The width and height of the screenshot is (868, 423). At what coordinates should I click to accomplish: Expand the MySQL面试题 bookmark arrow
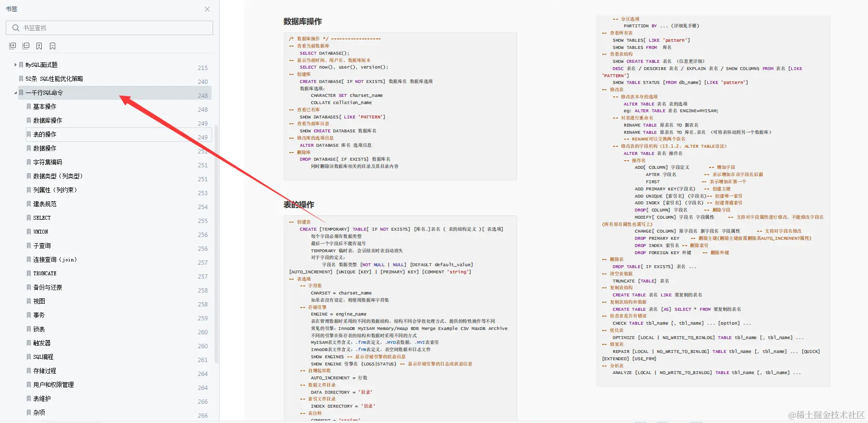coord(15,65)
